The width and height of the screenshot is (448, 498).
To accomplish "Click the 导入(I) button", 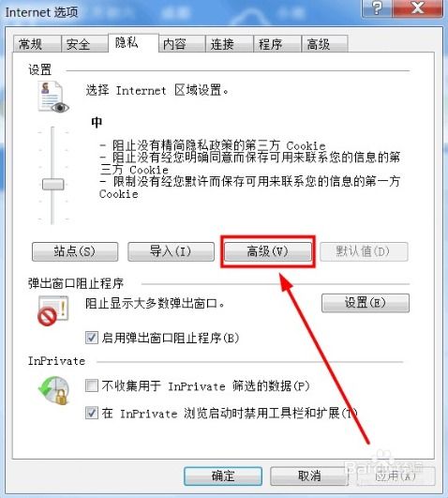I will (171, 251).
